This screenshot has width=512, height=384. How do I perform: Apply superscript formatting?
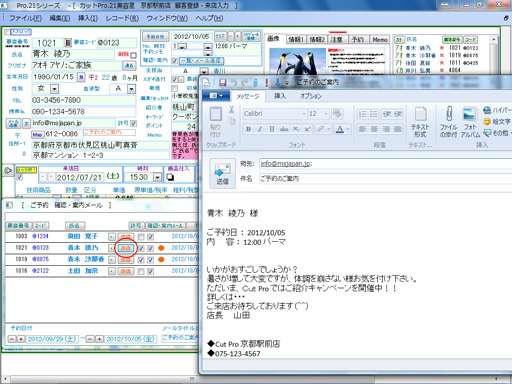[x=307, y=129]
